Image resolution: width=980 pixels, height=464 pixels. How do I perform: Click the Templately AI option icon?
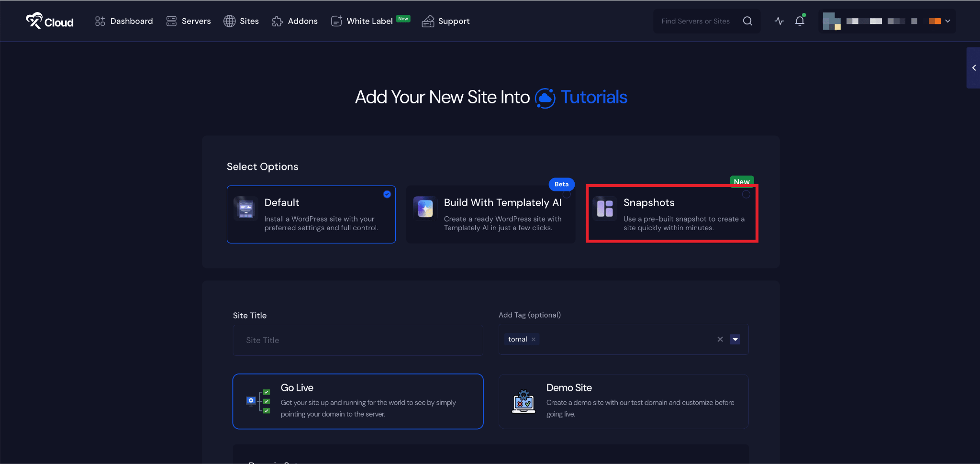pos(425,209)
